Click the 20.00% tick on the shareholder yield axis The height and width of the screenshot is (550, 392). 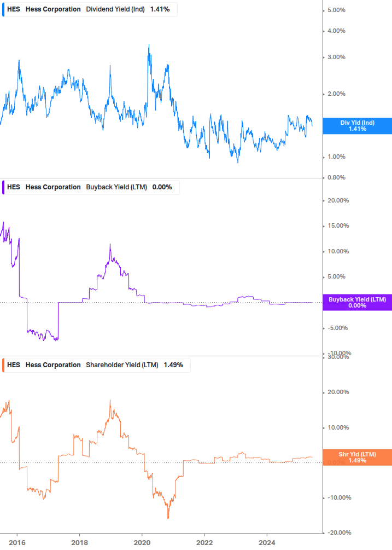tap(338, 392)
